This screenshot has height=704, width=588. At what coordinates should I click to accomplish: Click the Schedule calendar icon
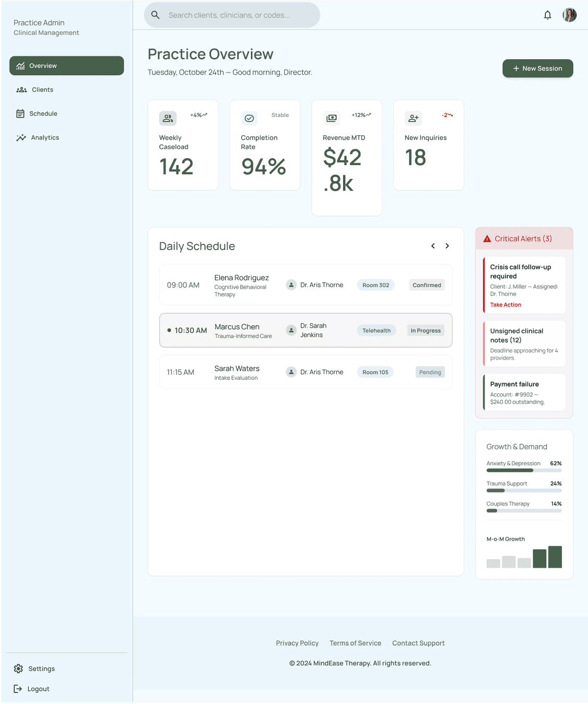[20, 114]
